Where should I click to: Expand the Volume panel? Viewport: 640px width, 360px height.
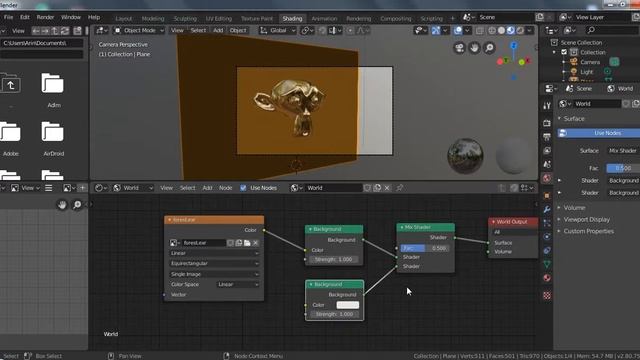(574, 208)
